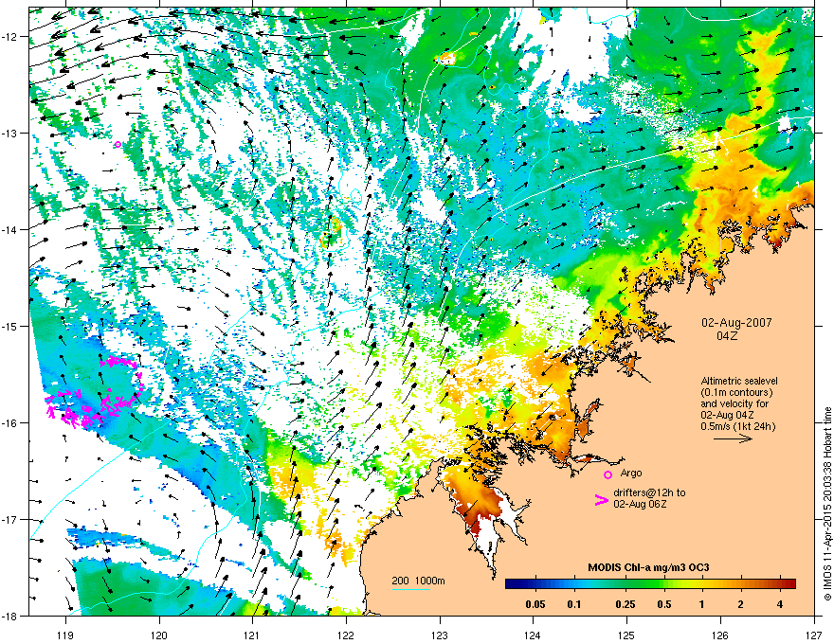
Task: Click the magenta Argo circle legend symbol
Action: 607,474
